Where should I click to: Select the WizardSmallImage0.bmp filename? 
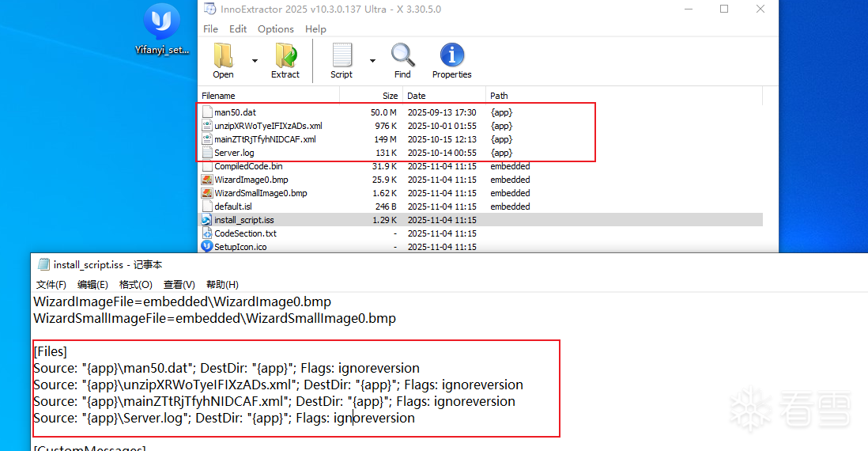pyautogui.click(x=261, y=193)
